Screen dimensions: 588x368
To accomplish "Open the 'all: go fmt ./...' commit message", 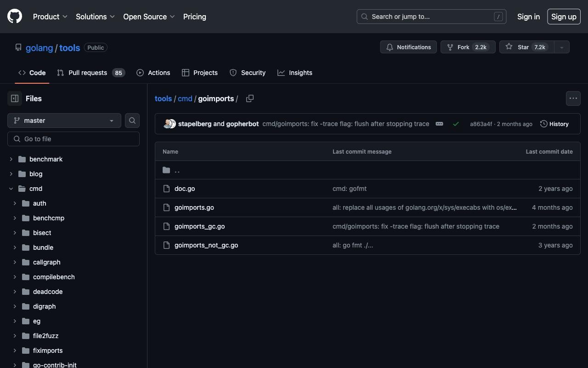I will tap(353, 245).
